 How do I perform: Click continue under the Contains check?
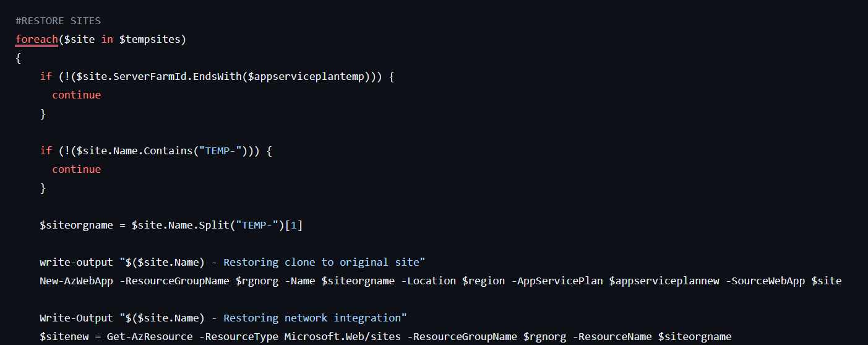tap(76, 169)
